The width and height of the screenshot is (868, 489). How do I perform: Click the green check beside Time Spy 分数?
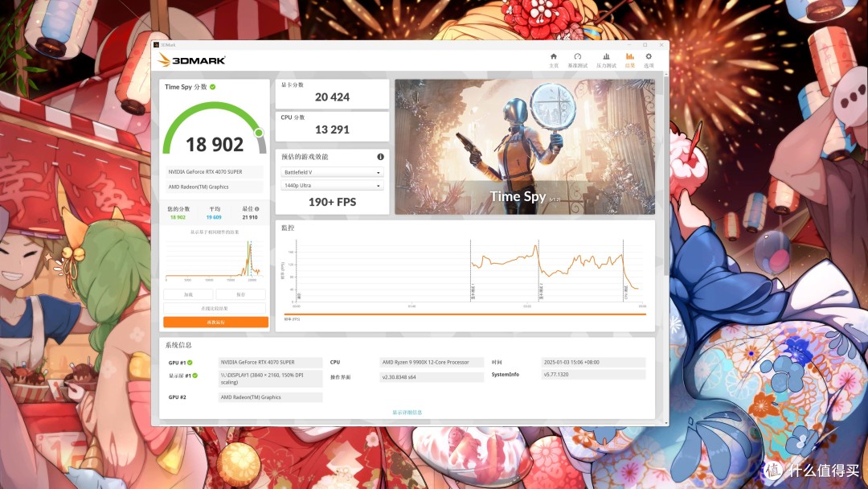(x=212, y=87)
